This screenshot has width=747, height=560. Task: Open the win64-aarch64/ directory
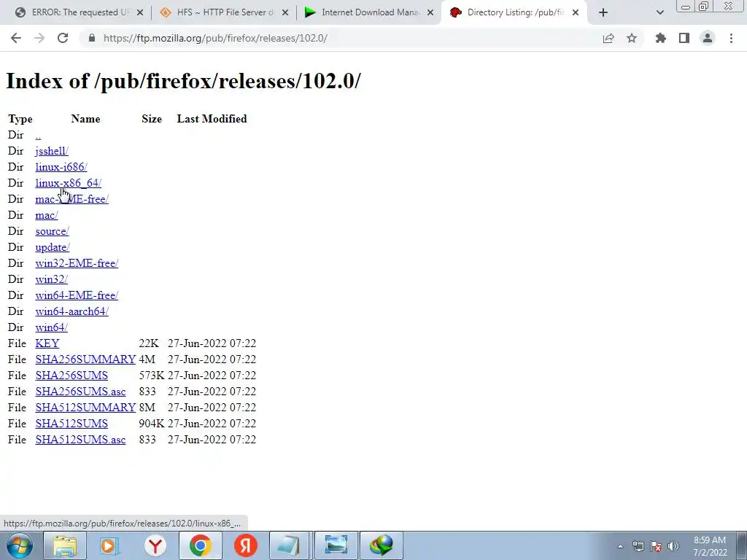click(x=72, y=311)
